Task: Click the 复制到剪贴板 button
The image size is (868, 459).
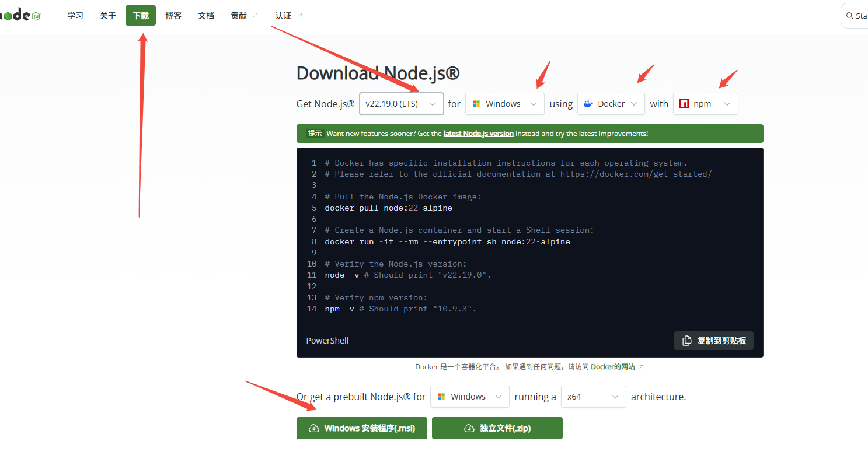Action: (714, 341)
